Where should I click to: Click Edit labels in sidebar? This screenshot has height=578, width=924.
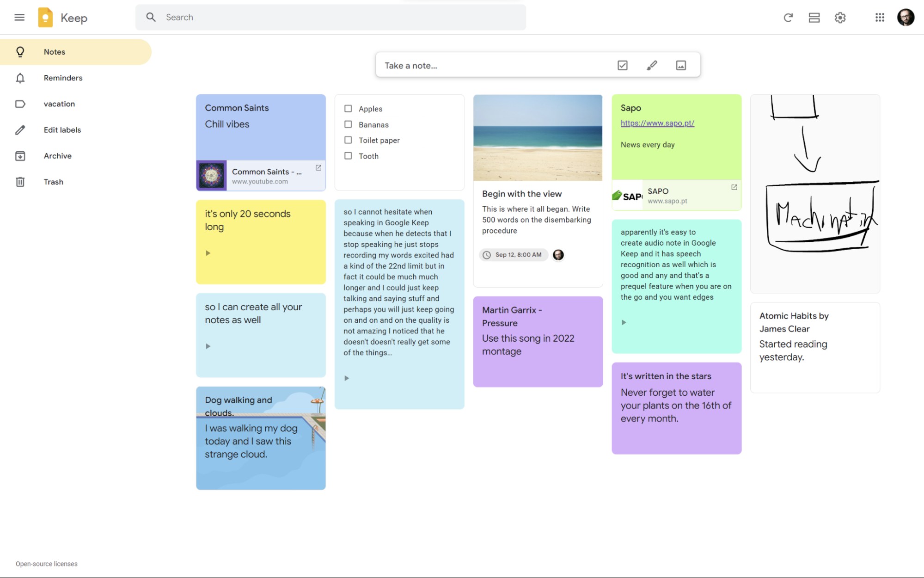pos(62,129)
